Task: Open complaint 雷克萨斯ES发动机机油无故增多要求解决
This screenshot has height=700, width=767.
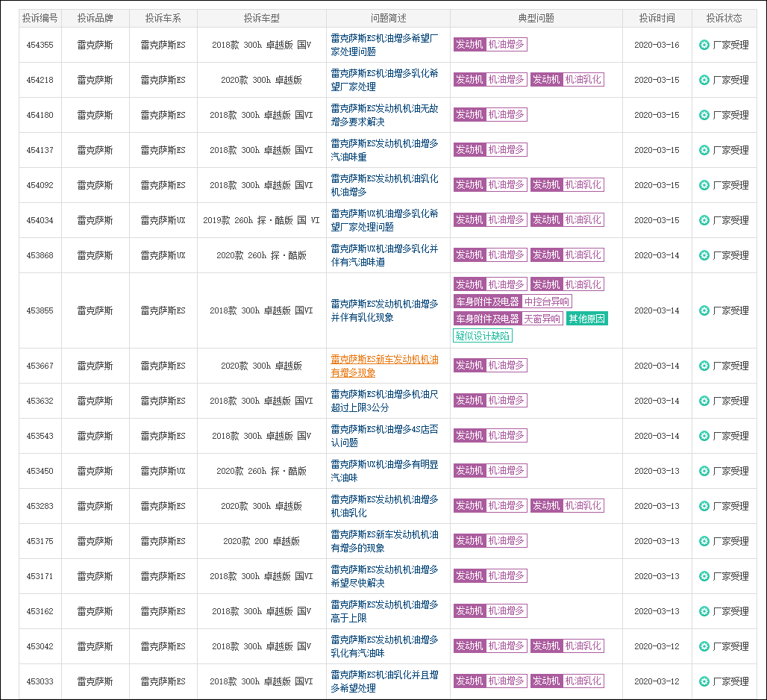Action: pyautogui.click(x=384, y=115)
